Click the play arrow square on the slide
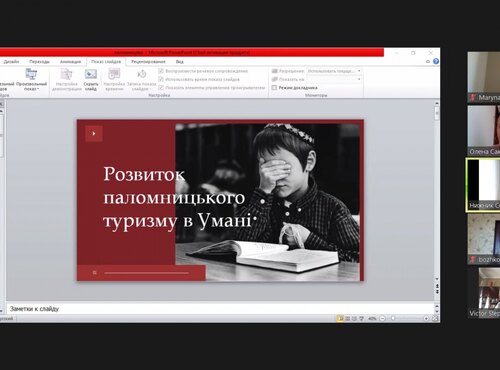The image size is (500, 370). point(94,134)
